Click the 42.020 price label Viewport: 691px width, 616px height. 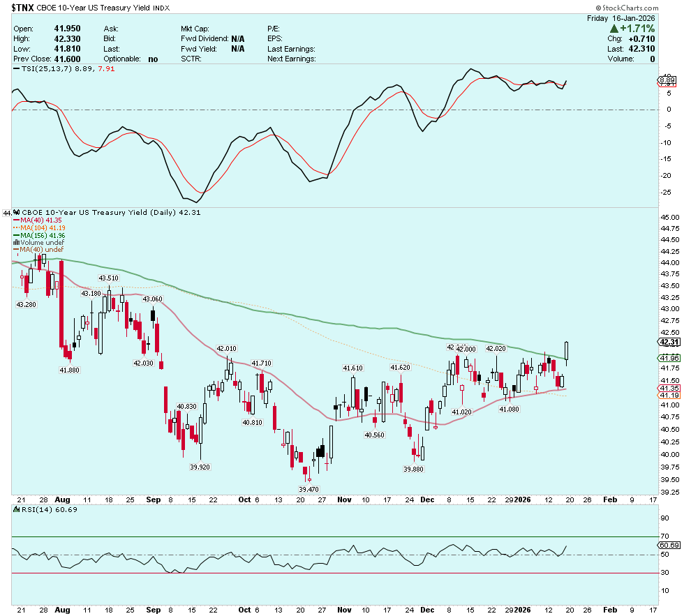tap(496, 349)
